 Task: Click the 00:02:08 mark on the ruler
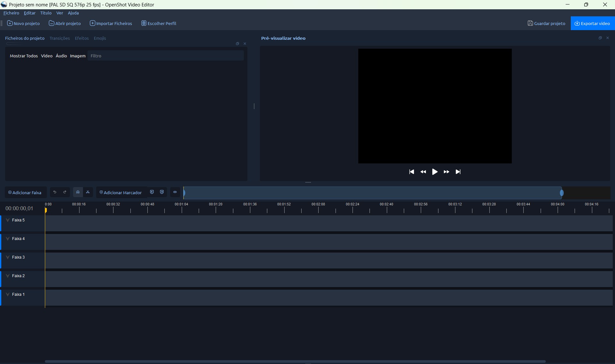(x=318, y=204)
